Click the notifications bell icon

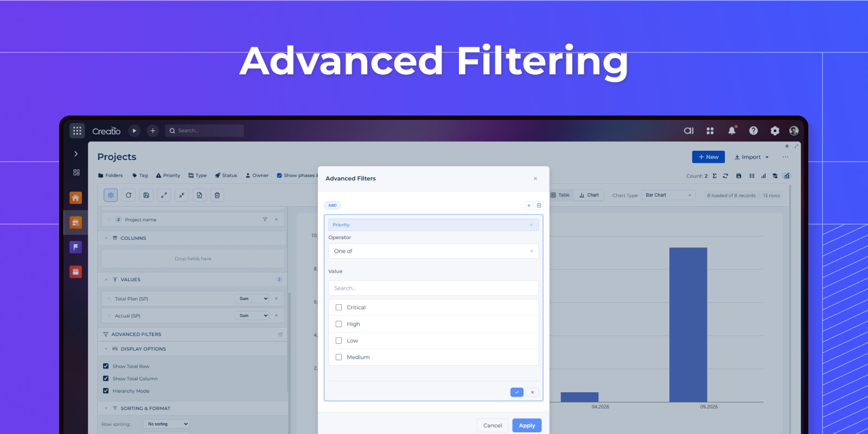(x=731, y=131)
